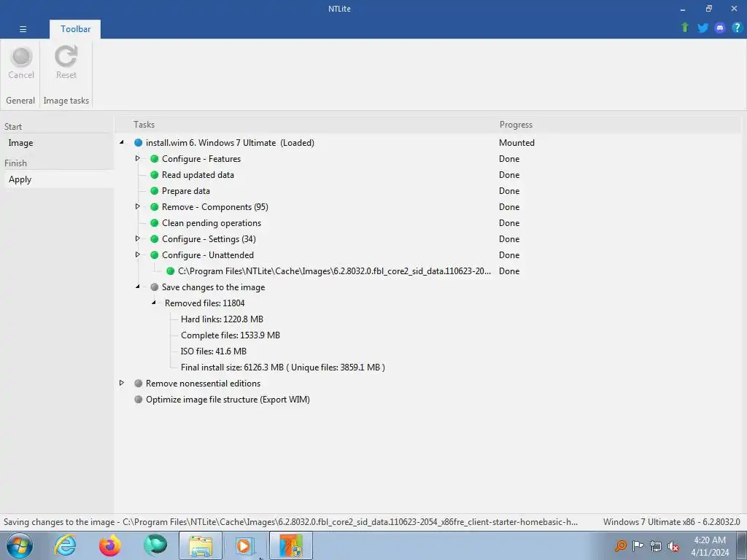Collapse the install.wim Windows 7 Ultimate node
This screenshot has height=560, width=747.
coord(122,142)
